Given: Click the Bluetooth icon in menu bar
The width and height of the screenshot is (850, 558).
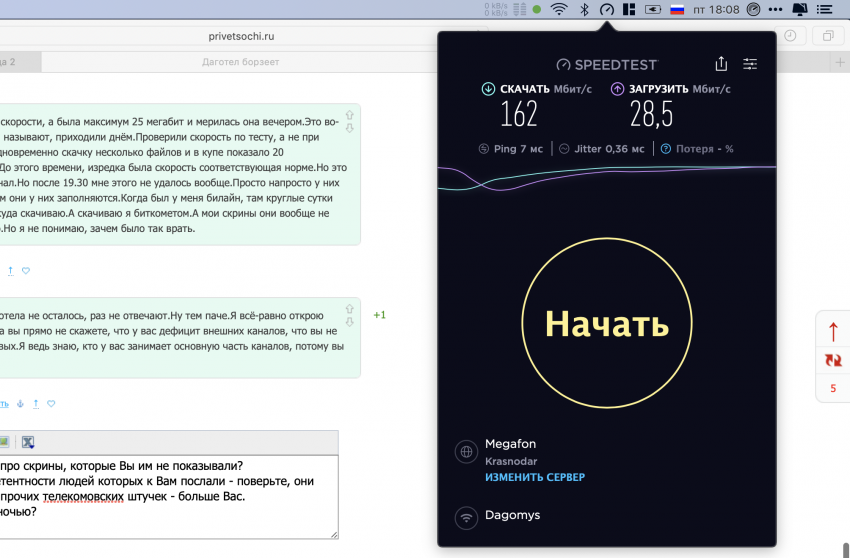Looking at the screenshot, I should tap(583, 9).
